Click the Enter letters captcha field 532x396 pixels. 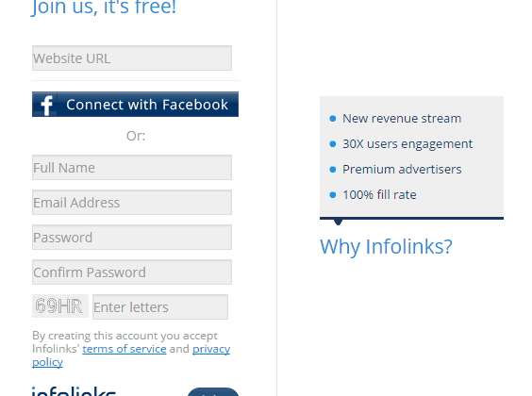coord(160,306)
